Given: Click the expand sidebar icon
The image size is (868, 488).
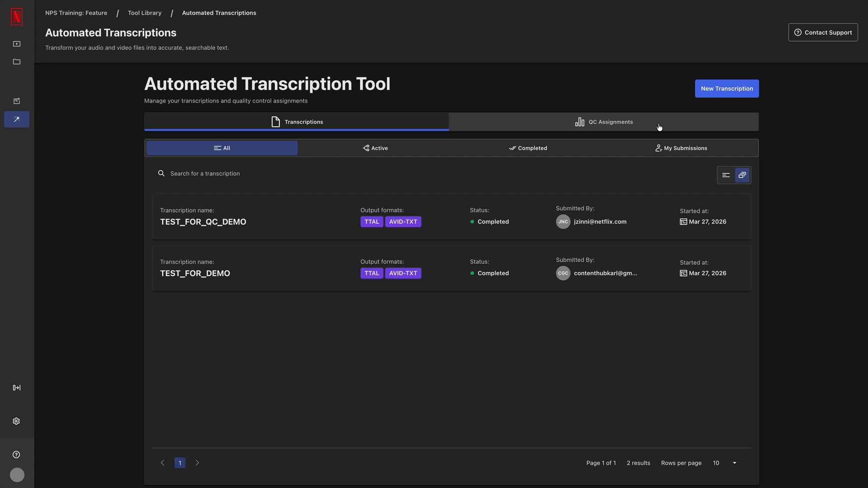Looking at the screenshot, I should click(x=17, y=388).
